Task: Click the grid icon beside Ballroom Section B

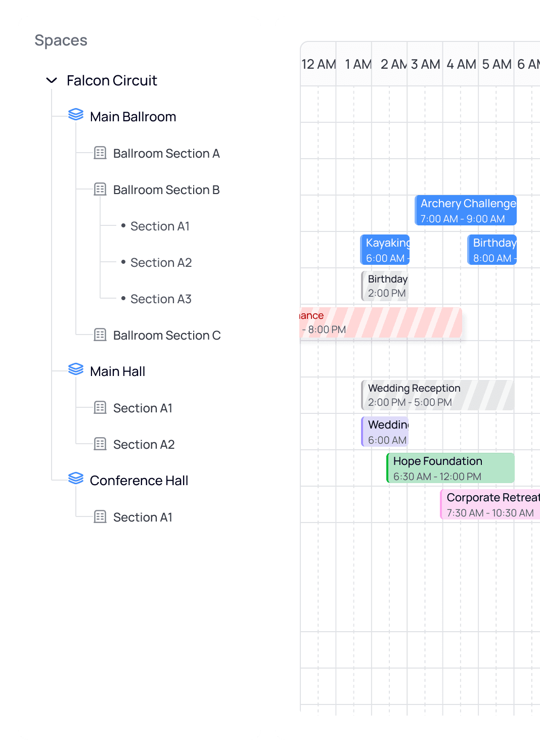Action: coord(100,190)
